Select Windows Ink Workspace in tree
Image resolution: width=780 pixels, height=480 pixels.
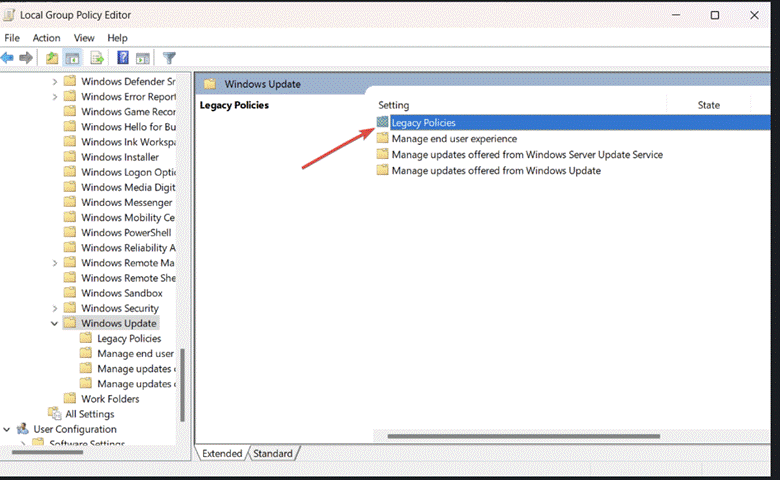pos(128,142)
